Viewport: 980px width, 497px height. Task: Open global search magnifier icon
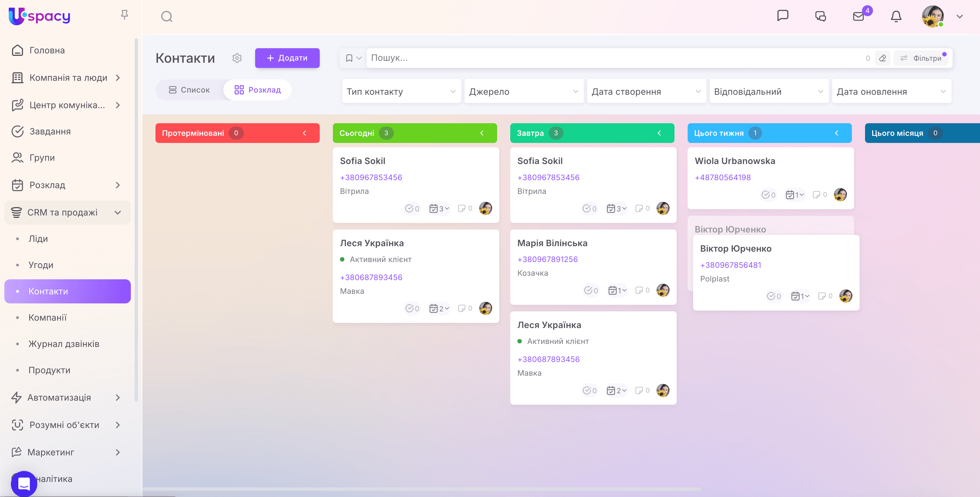(x=167, y=16)
